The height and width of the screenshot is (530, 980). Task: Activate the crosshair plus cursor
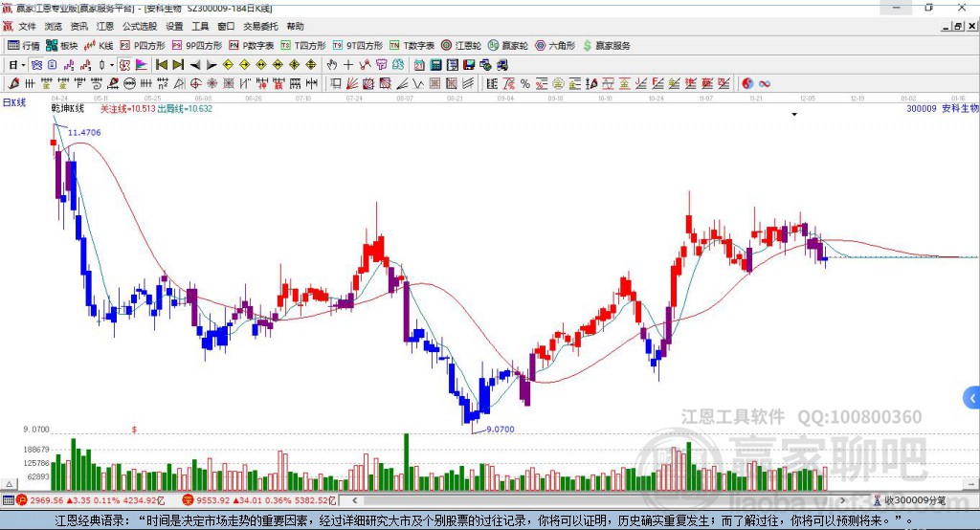(348, 65)
